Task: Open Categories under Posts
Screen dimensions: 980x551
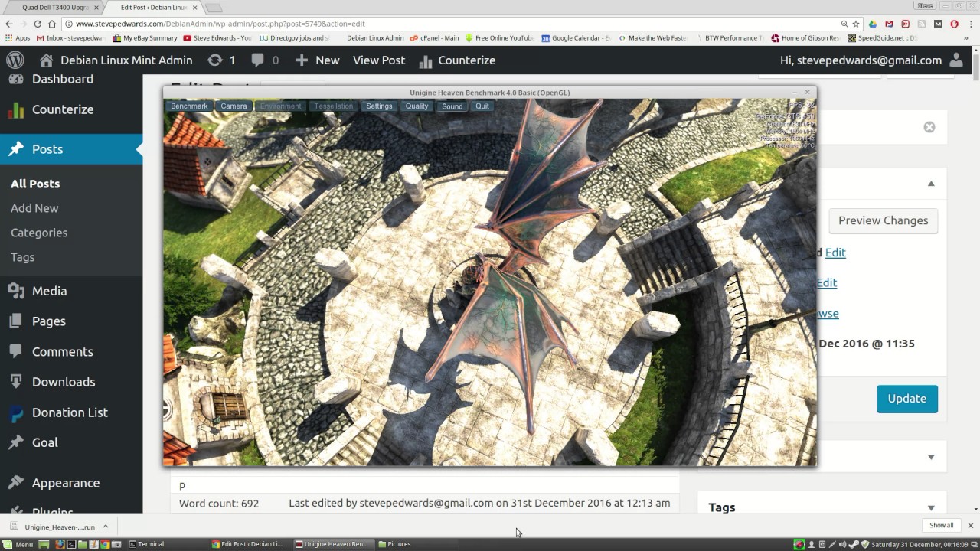Action: [x=39, y=233]
